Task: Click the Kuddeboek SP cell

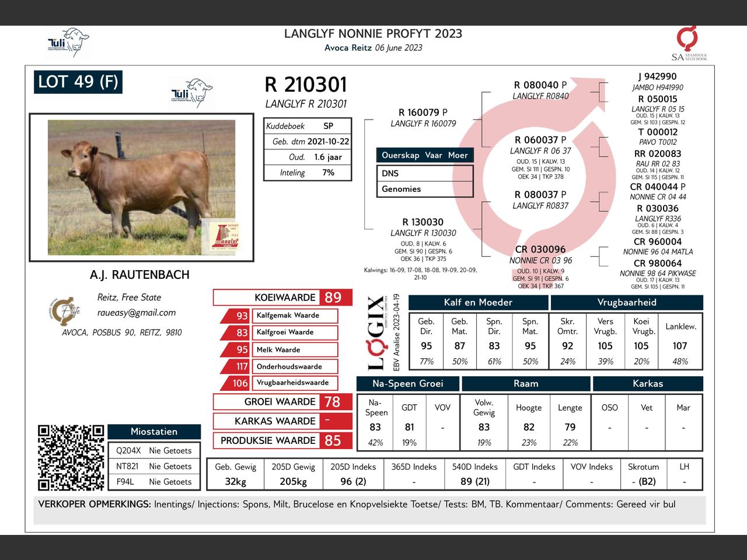Action: (308, 126)
